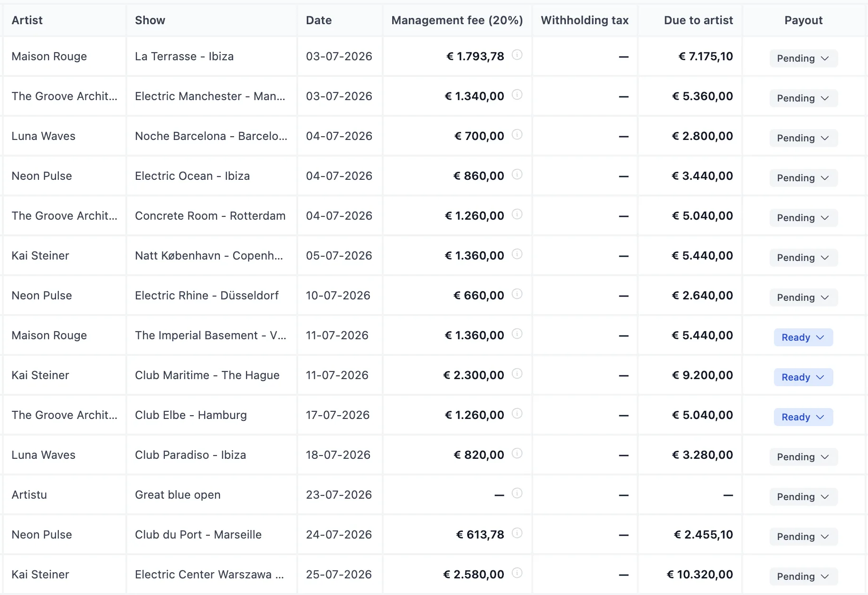Open Pending payout dropdown for La Terrasse - Ibiza
The image size is (868, 595).
tap(803, 58)
